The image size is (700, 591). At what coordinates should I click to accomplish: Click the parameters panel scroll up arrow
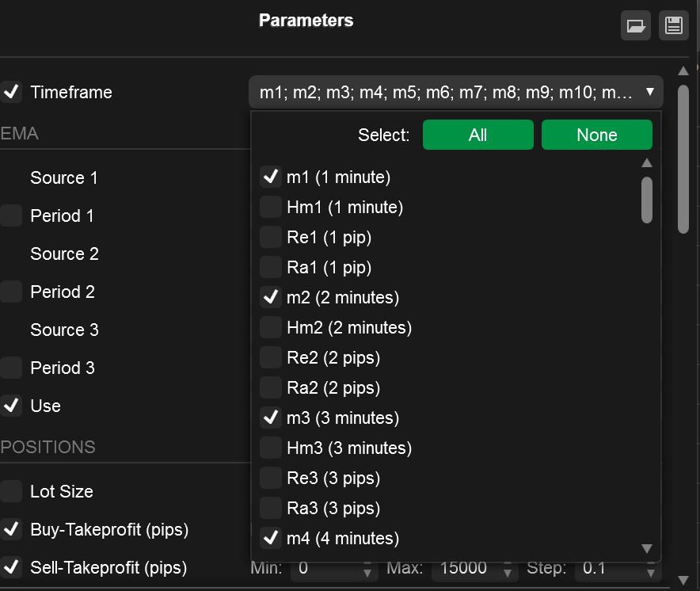coord(683,71)
